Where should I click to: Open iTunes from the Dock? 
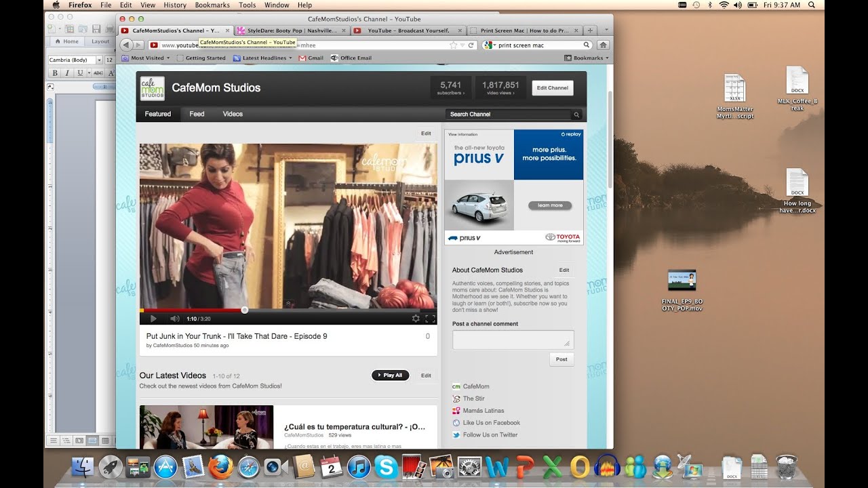pos(359,467)
